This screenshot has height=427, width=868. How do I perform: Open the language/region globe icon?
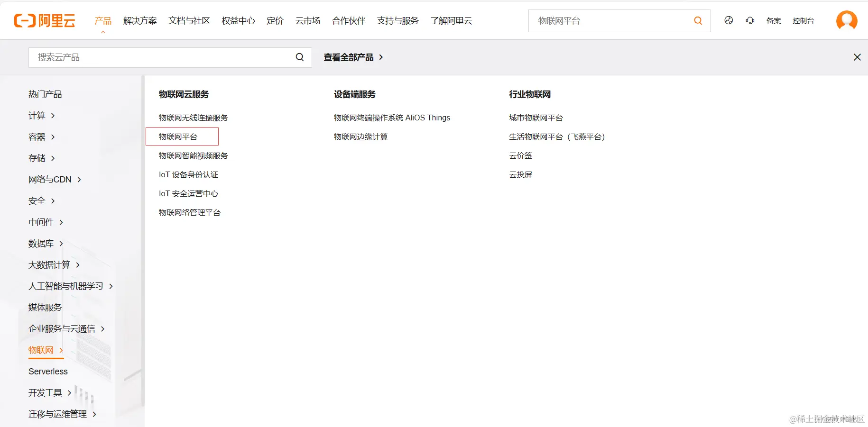coord(728,20)
